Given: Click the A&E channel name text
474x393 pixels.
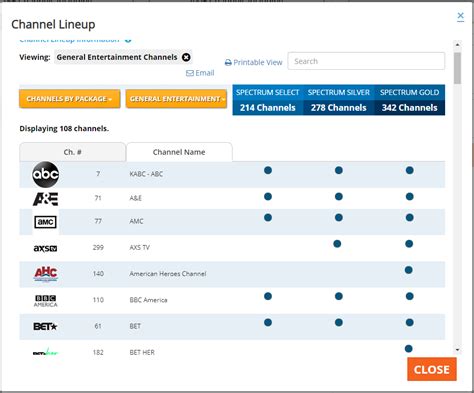Looking at the screenshot, I should [x=136, y=198].
